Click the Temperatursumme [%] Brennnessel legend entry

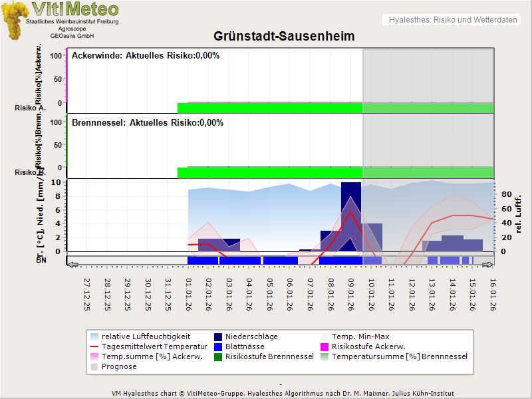[x=399, y=356]
